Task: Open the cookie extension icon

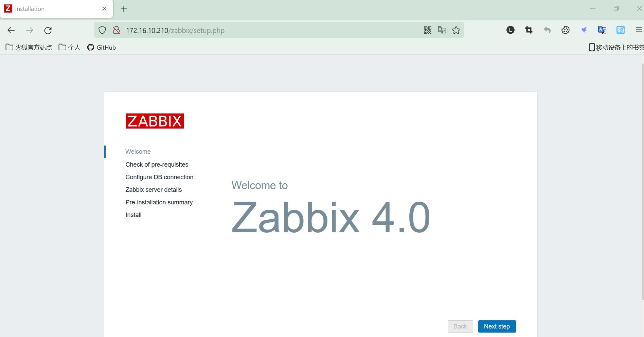Action: 566,30
